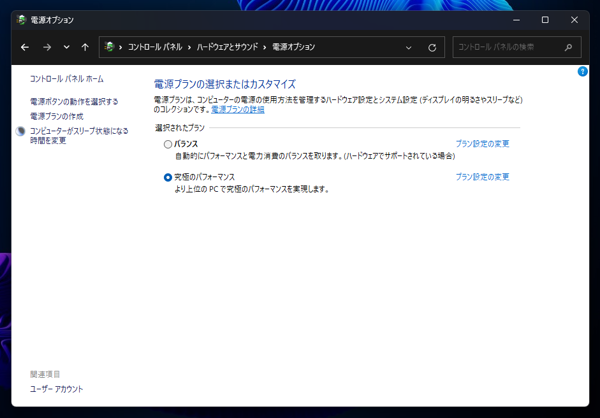Close the 電源オプション window
This screenshot has width=600, height=418.
[x=574, y=20]
